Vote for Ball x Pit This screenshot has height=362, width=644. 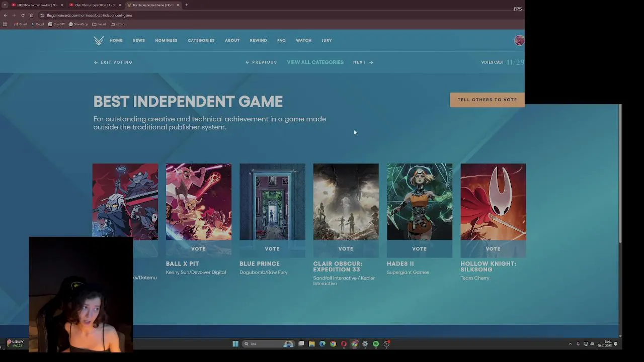pyautogui.click(x=198, y=249)
